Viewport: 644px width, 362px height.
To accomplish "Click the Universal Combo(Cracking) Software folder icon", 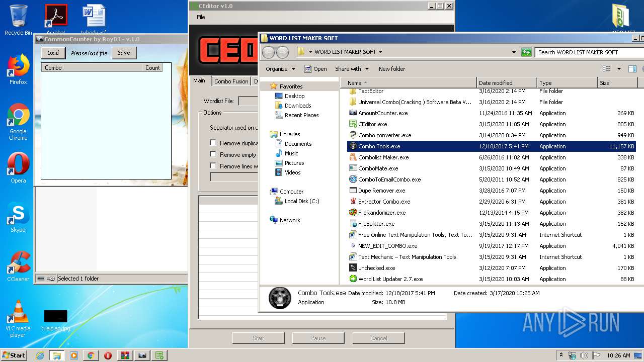I will (353, 102).
